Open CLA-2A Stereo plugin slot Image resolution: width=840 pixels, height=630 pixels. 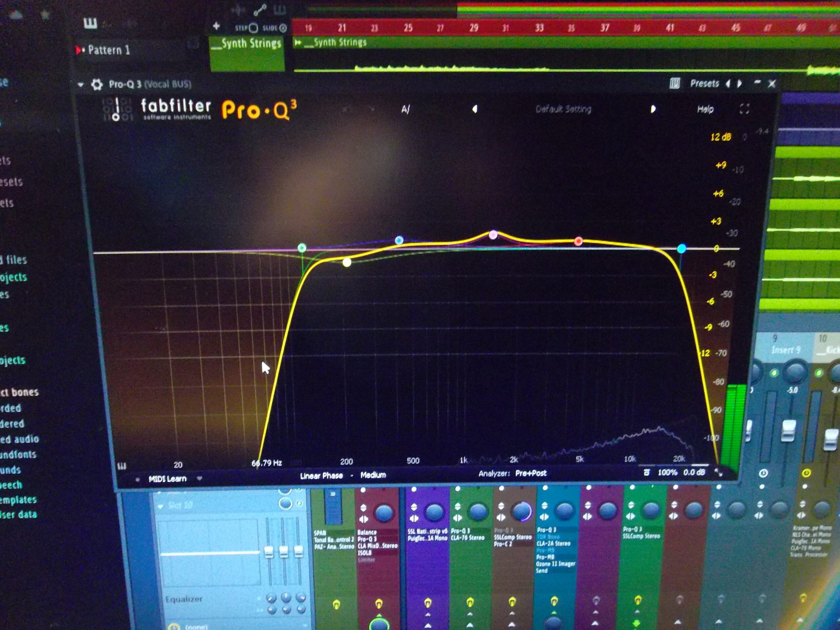(553, 543)
